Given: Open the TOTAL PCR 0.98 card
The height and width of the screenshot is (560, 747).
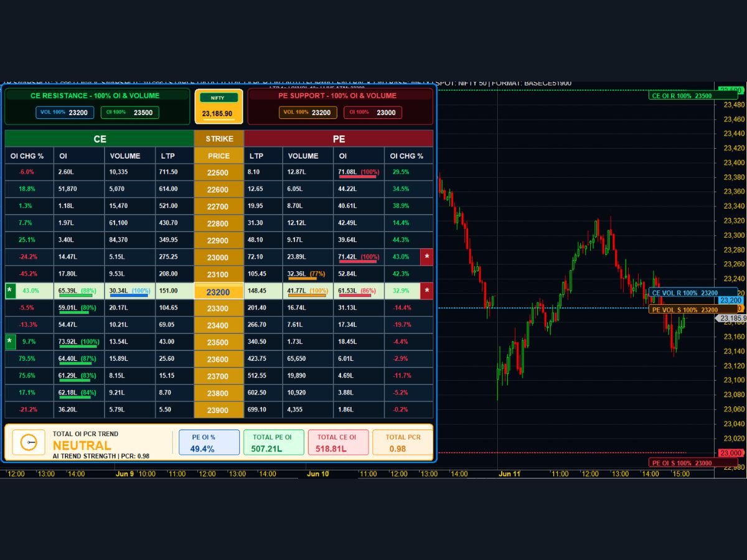Looking at the screenshot, I should [x=403, y=442].
